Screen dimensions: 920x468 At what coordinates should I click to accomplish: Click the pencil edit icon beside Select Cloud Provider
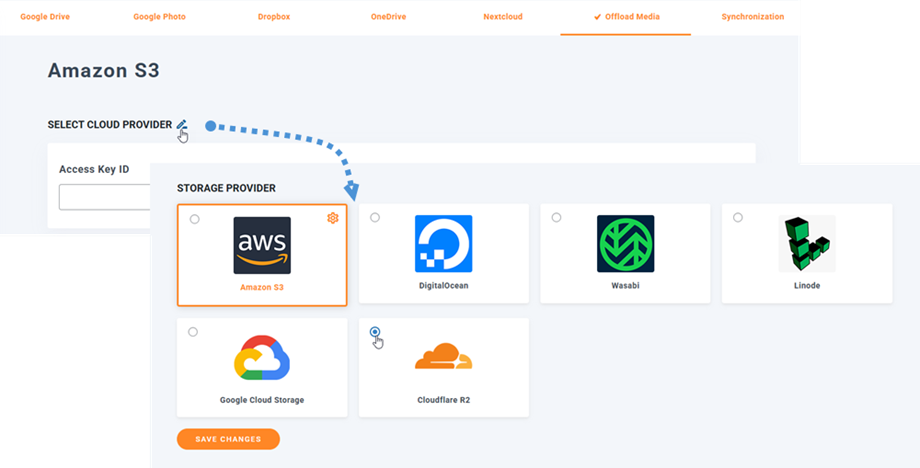(182, 124)
